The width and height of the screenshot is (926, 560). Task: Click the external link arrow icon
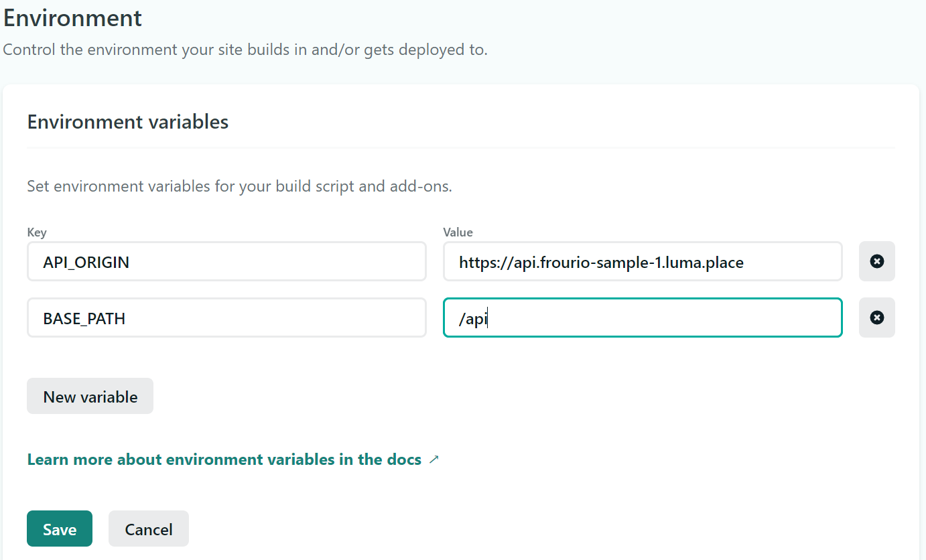(x=434, y=460)
